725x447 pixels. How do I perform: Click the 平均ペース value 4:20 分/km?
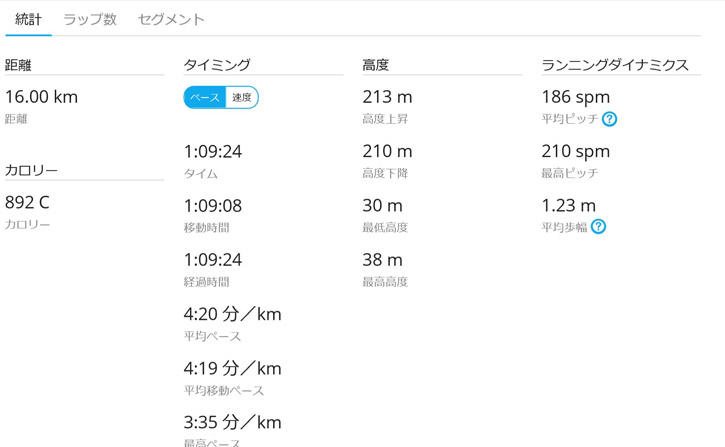(x=232, y=314)
